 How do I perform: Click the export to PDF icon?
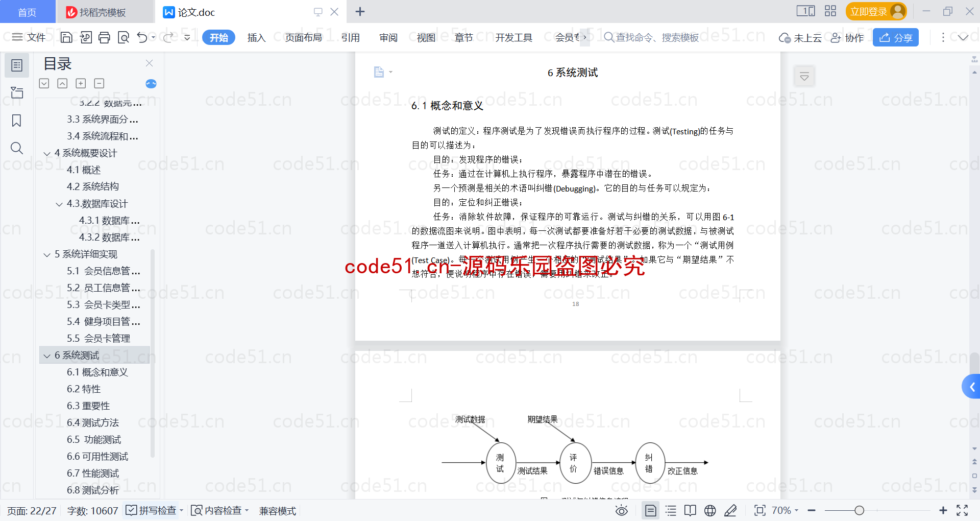click(x=86, y=37)
